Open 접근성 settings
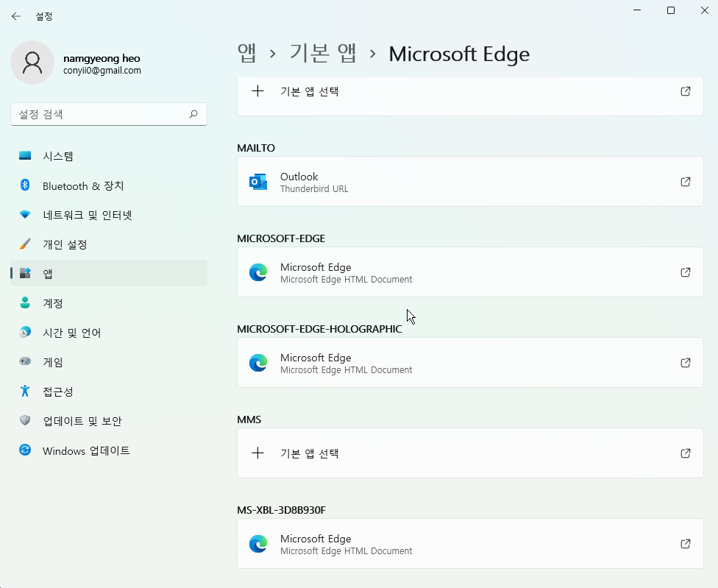The image size is (718, 588). tap(109, 391)
